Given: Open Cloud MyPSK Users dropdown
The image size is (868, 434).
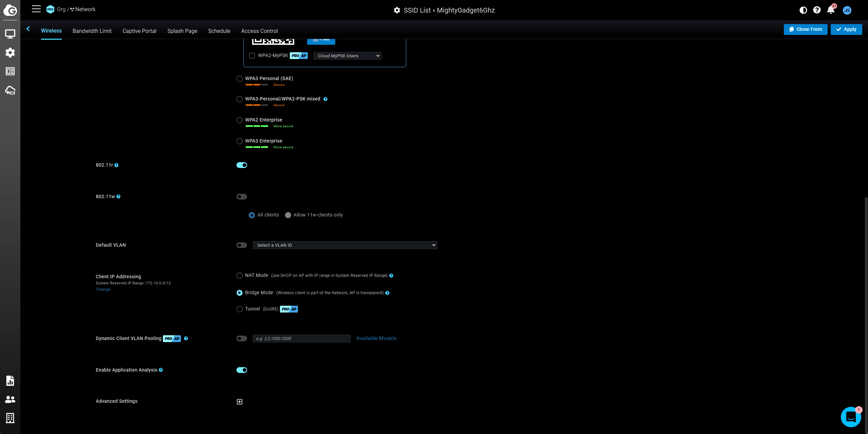Looking at the screenshot, I should [x=347, y=56].
